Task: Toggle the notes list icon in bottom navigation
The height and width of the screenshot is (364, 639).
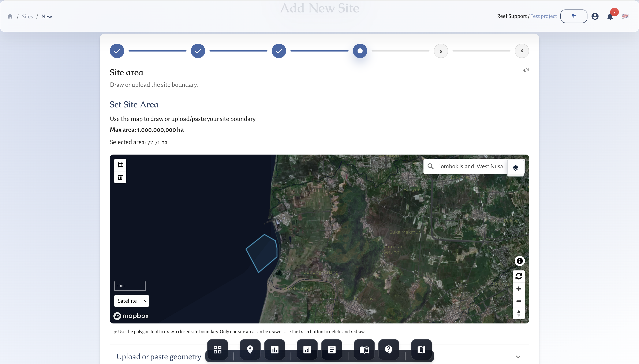Action: click(331, 349)
